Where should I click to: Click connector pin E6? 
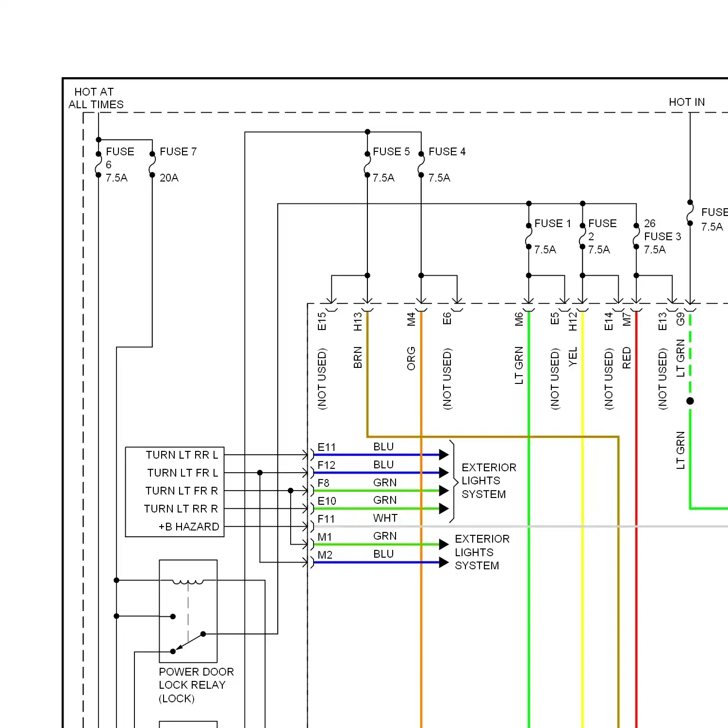point(447,318)
